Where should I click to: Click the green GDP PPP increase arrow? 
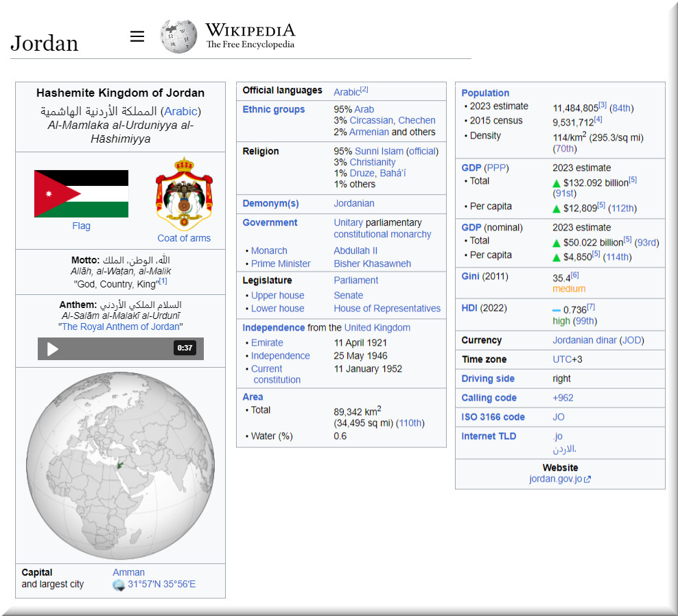557,183
